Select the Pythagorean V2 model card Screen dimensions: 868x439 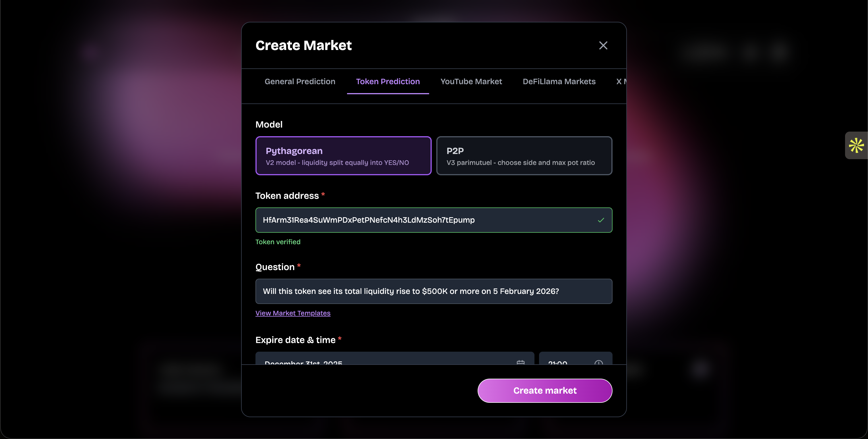[x=343, y=156]
